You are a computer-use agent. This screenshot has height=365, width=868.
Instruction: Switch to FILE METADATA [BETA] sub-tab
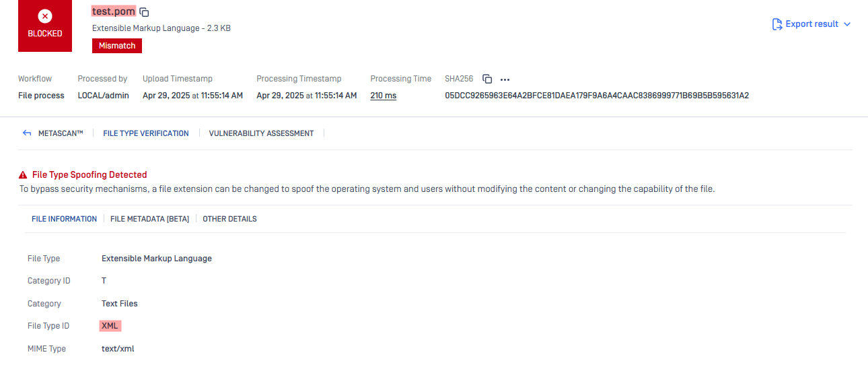[149, 219]
